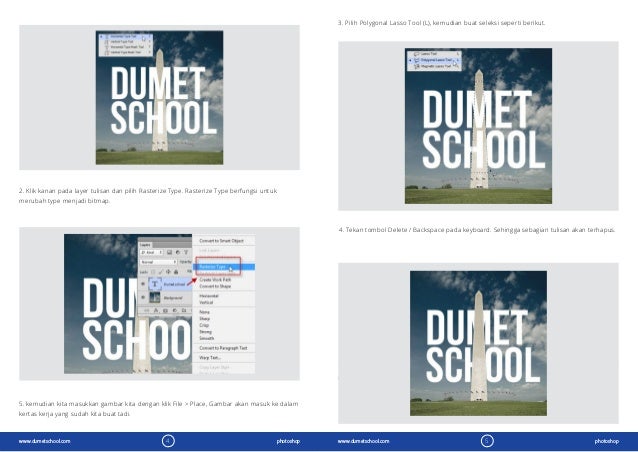This screenshot has height=452, width=638.
Task: Click adjustment layer filter icon
Action: pos(177,252)
